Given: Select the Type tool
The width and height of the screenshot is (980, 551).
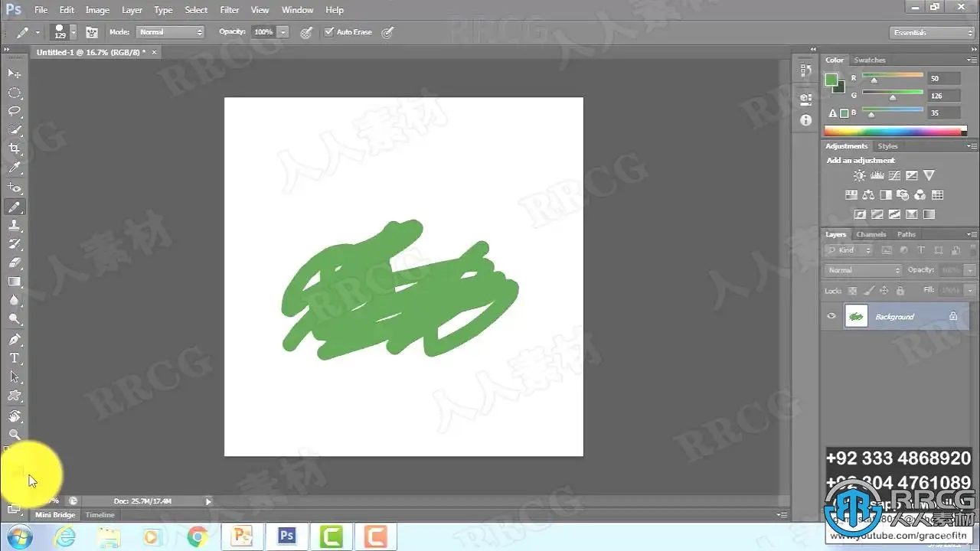Looking at the screenshot, I should [x=15, y=358].
